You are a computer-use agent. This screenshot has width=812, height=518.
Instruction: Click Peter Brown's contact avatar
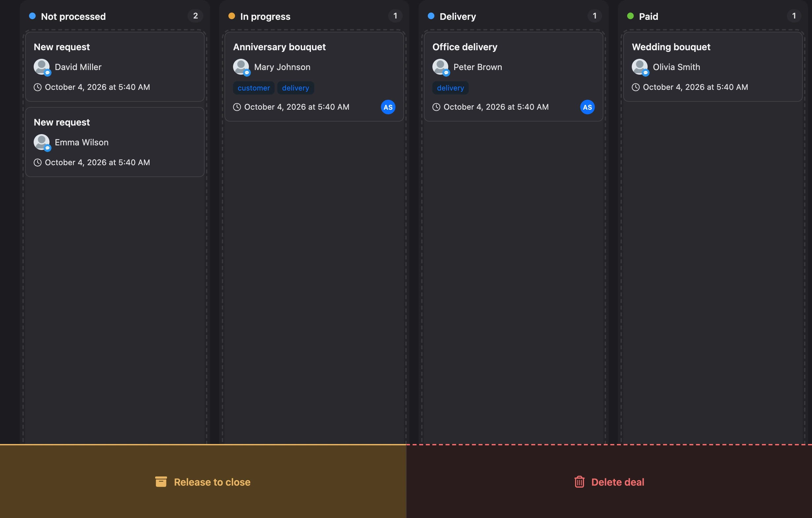[x=440, y=67]
